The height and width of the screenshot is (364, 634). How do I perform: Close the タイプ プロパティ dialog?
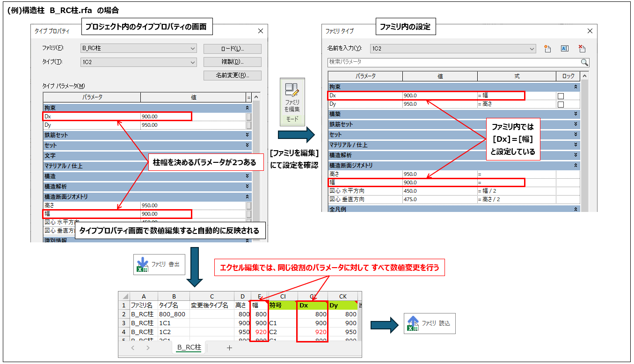(261, 31)
